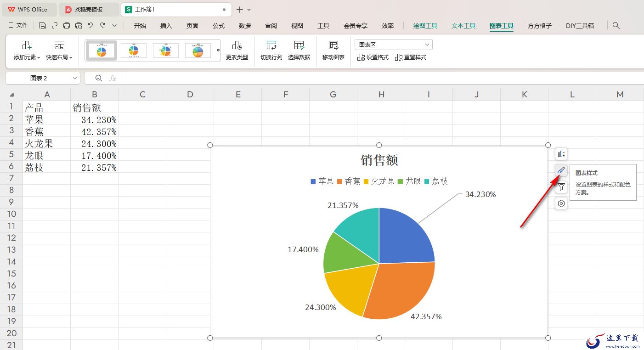Select cell A4 containing 火龙果
This screenshot has height=350, width=644.
[47, 143]
